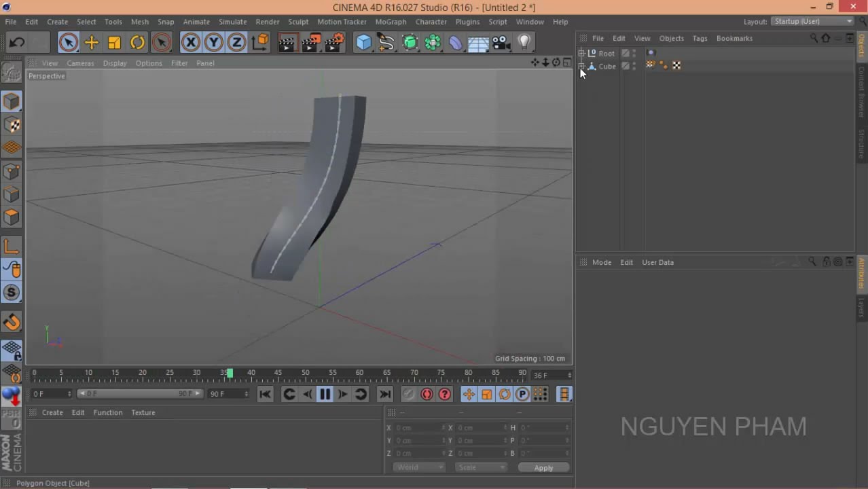Click the Bend deformer icon

point(455,43)
